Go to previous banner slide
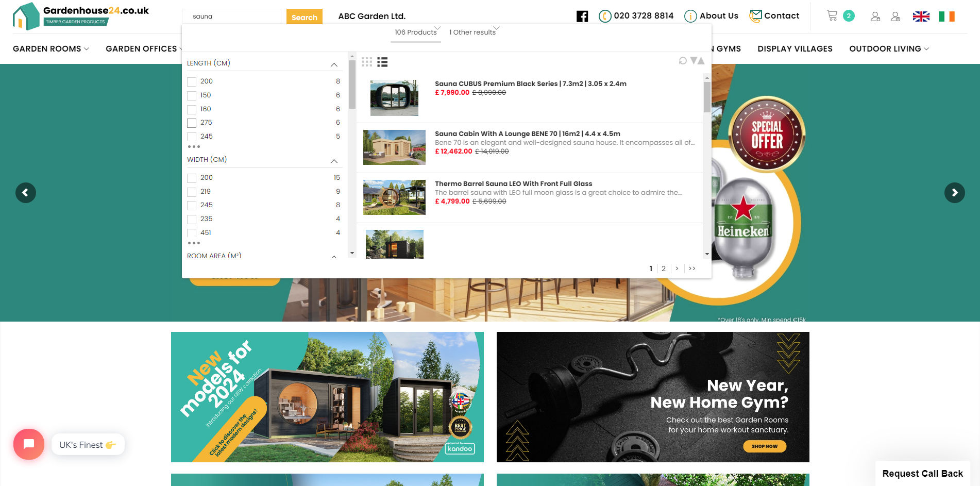Screen dimensions: 980x486 point(26,193)
